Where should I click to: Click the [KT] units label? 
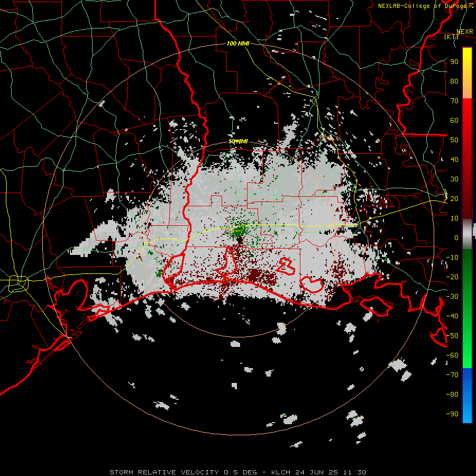point(452,36)
